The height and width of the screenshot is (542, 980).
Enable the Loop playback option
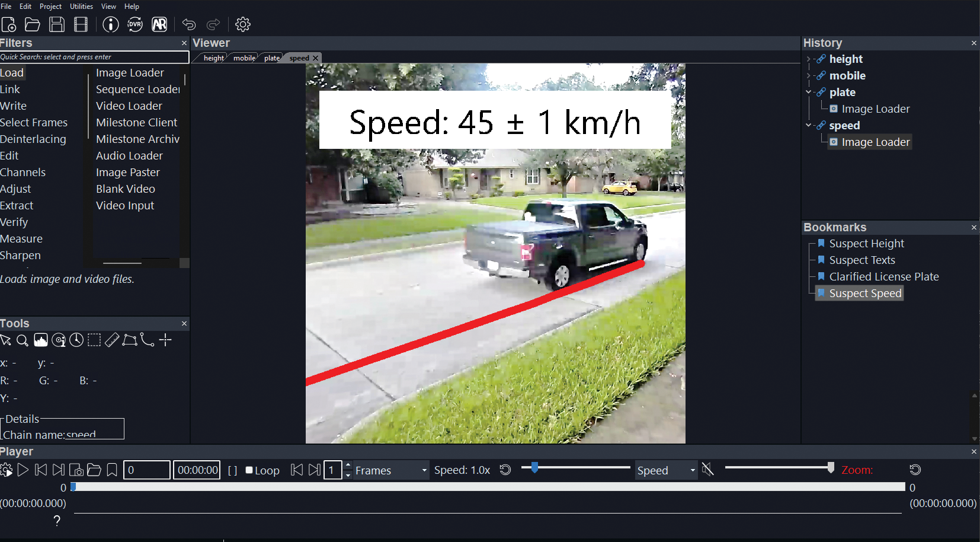point(249,470)
